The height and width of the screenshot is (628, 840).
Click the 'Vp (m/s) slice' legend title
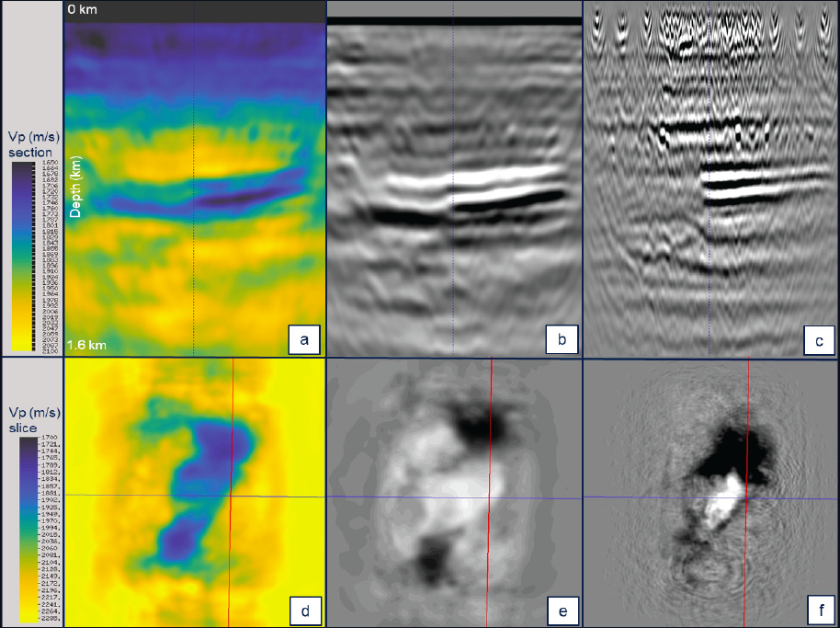tap(34, 420)
